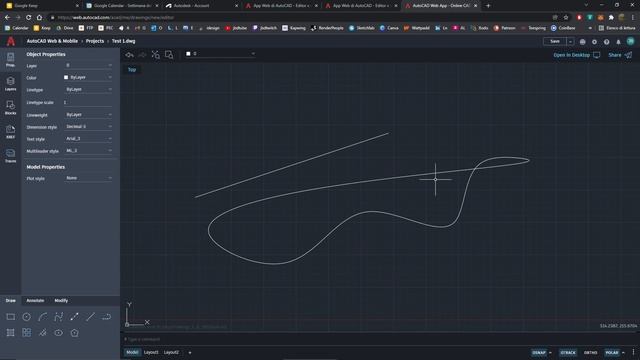Go to AutoCAD Web & Mobile breadcrumb
640x360 pixels.
pos(52,41)
